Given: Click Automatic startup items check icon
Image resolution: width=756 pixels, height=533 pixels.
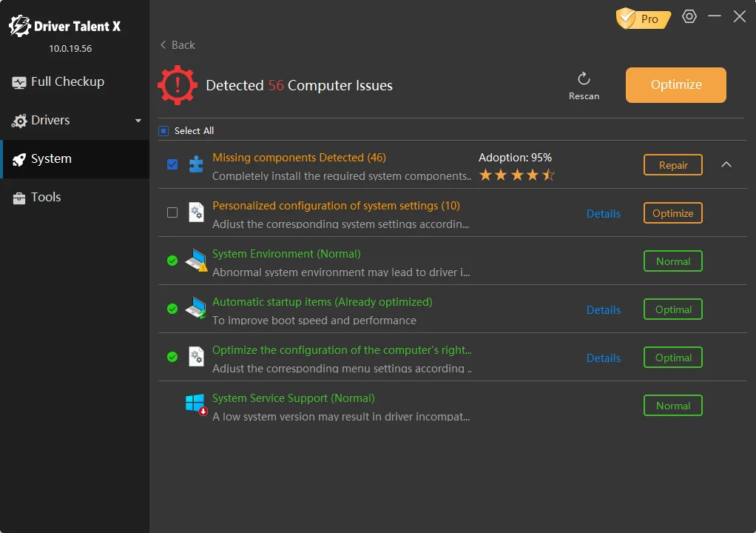Looking at the screenshot, I should point(172,309).
